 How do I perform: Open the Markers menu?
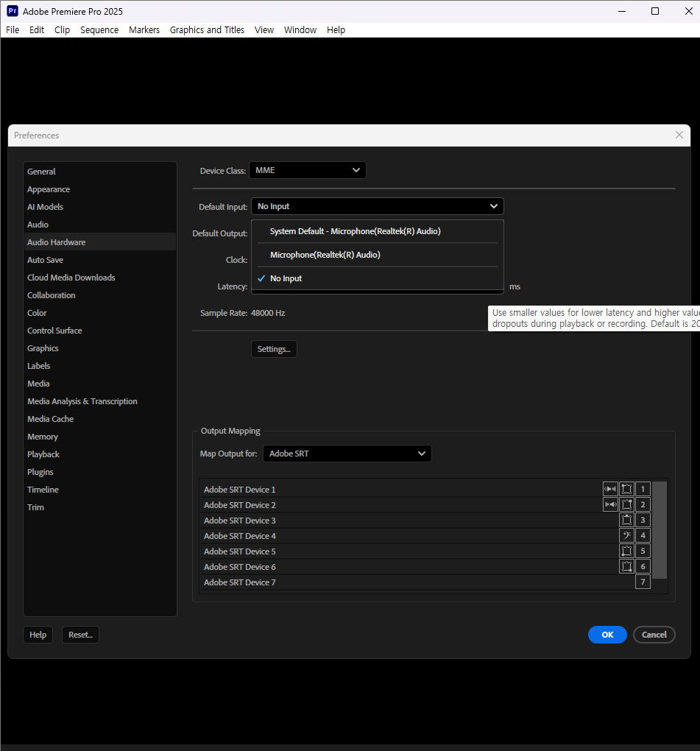tap(144, 29)
